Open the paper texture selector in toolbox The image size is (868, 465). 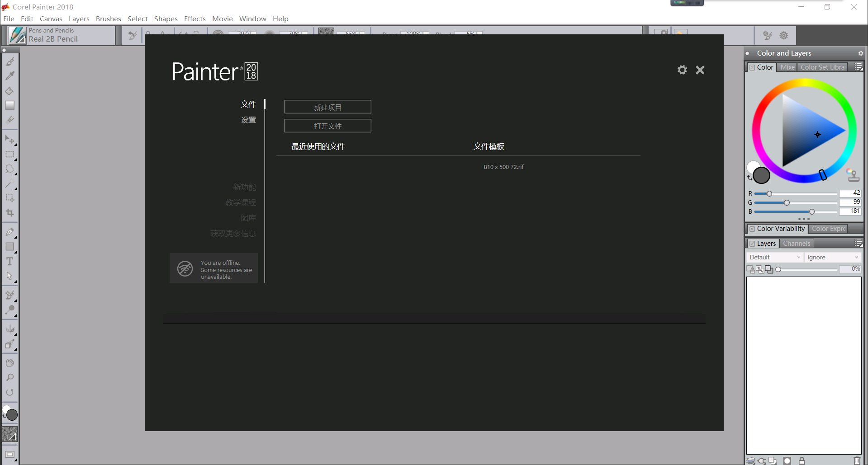click(9, 434)
